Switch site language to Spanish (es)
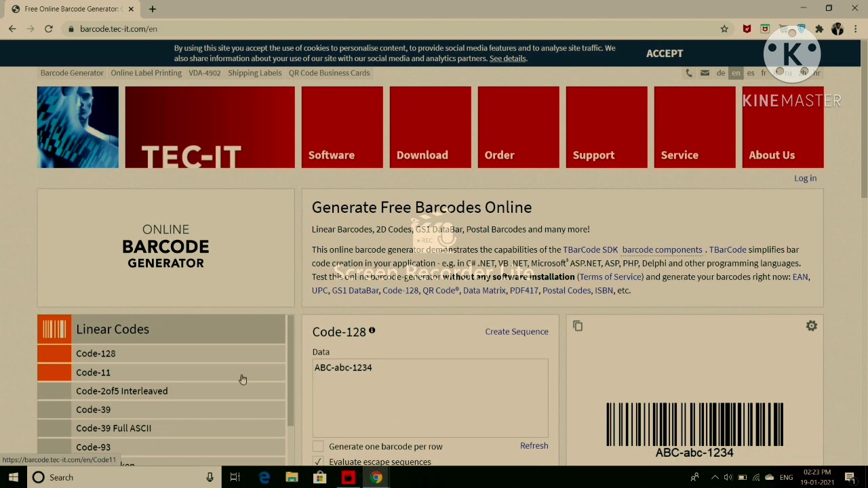Image resolution: width=868 pixels, height=488 pixels. click(751, 73)
